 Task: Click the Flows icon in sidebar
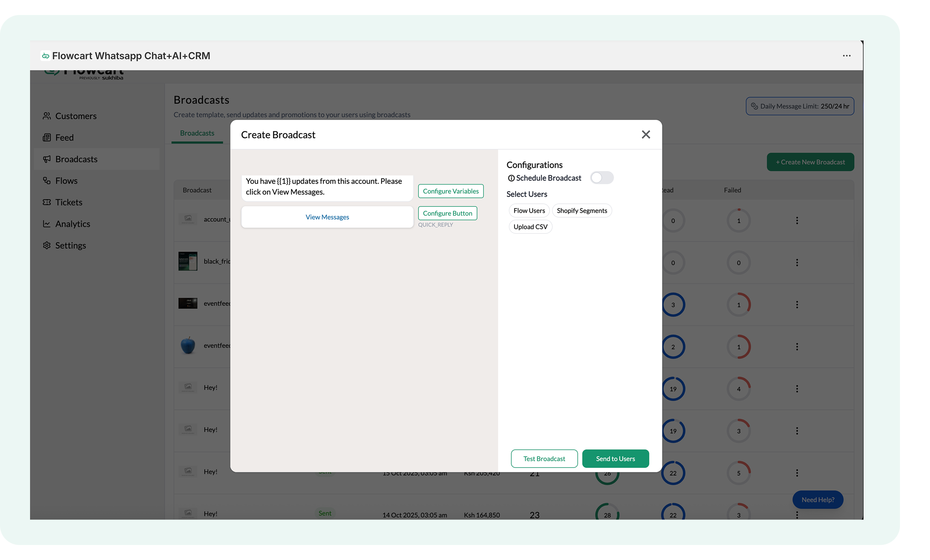(47, 181)
